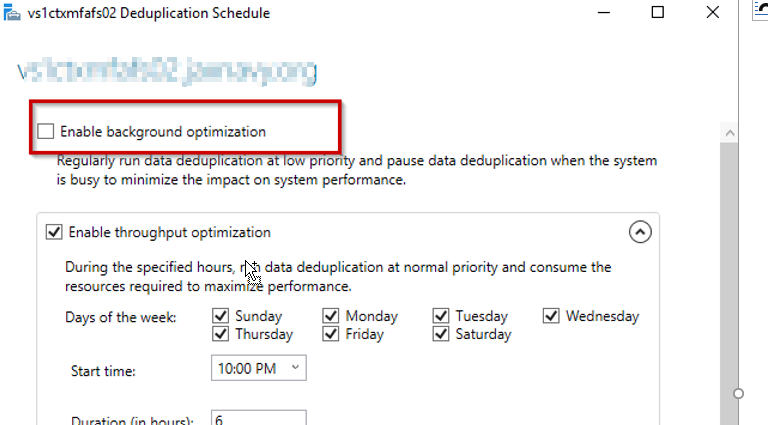Maximize the Deduplication Schedule window
The height and width of the screenshot is (425, 768).
pos(658,12)
